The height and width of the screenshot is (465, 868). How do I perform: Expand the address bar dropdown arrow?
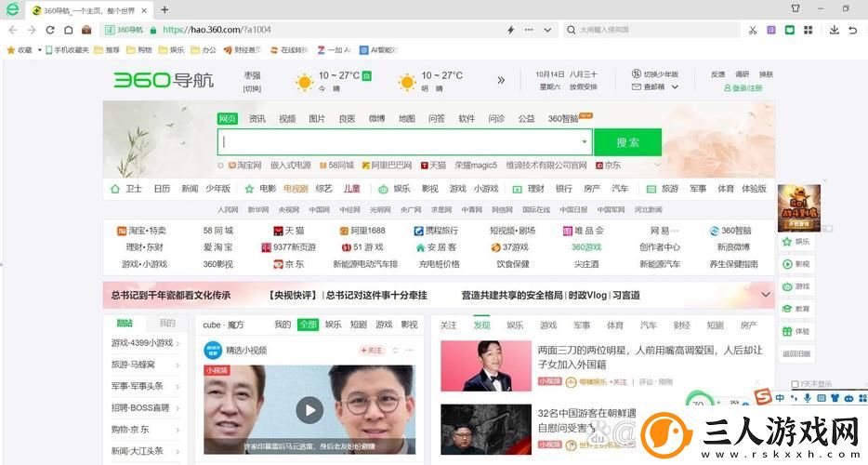[547, 30]
